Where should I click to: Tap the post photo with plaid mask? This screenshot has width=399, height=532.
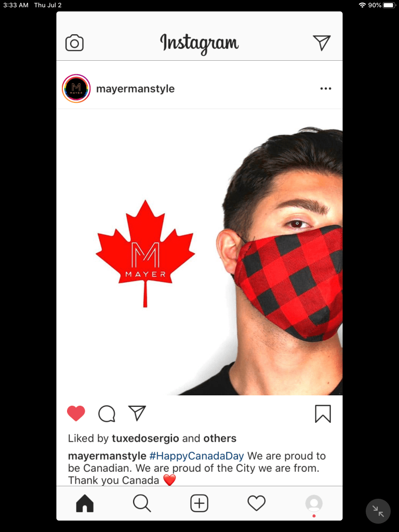[199, 252]
